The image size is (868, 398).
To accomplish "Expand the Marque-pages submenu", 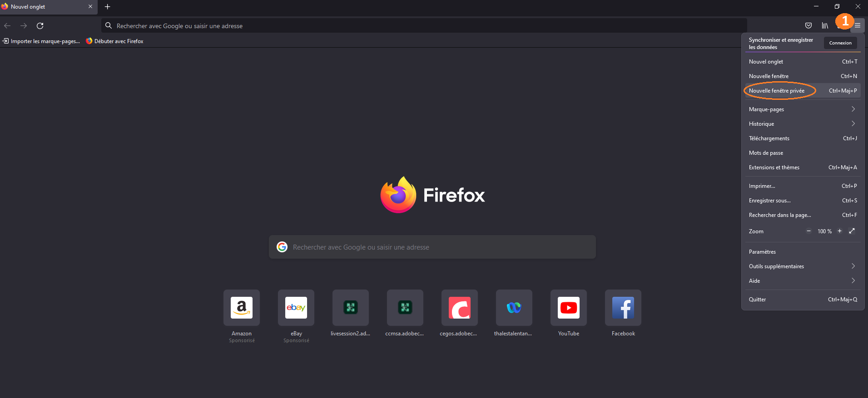I will point(803,109).
